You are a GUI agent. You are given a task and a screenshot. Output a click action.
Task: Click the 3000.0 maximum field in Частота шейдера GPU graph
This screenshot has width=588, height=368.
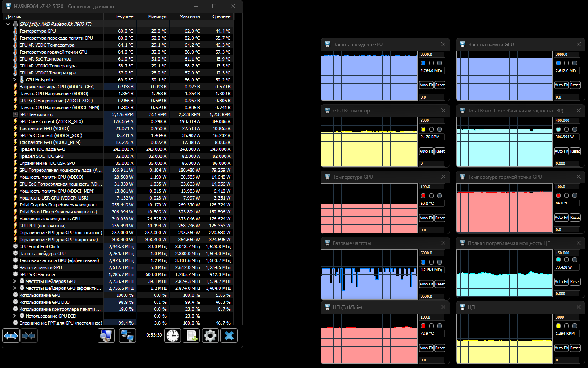click(432, 54)
